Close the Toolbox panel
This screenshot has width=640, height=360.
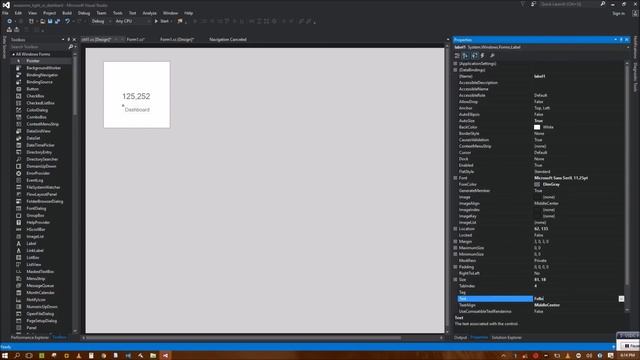point(74,40)
